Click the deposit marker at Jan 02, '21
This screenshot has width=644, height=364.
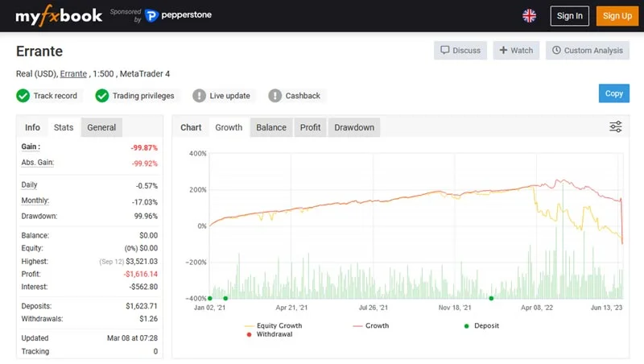[210, 298]
